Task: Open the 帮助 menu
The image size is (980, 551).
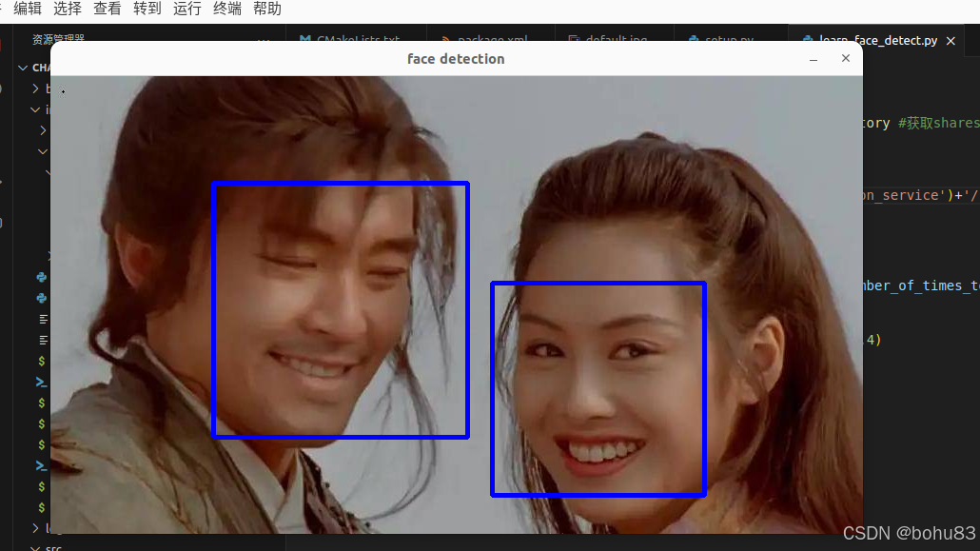Action: (267, 9)
